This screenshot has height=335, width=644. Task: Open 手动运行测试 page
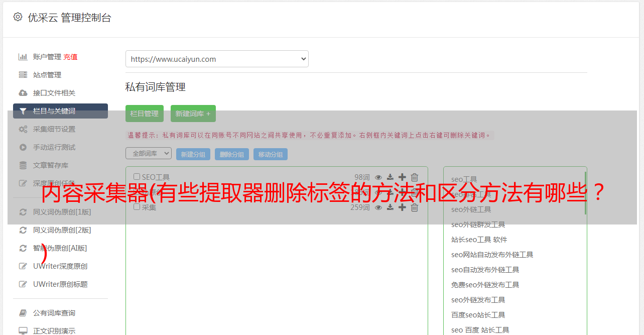(54, 147)
